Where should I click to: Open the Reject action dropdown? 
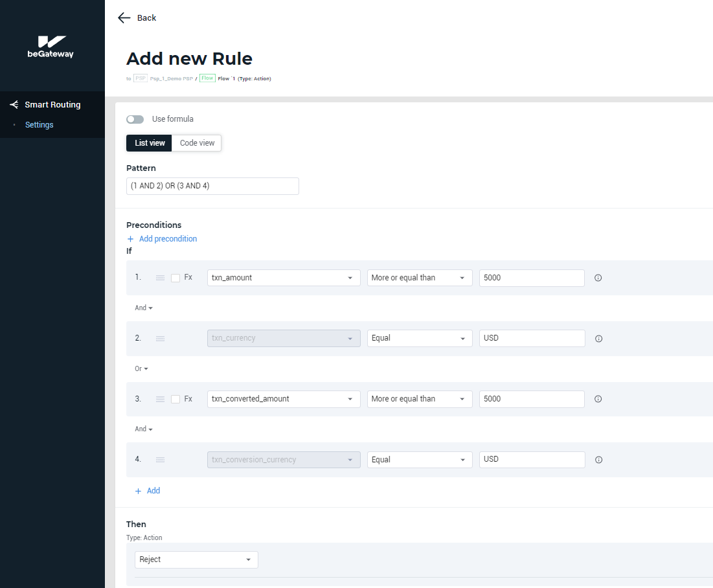point(196,560)
